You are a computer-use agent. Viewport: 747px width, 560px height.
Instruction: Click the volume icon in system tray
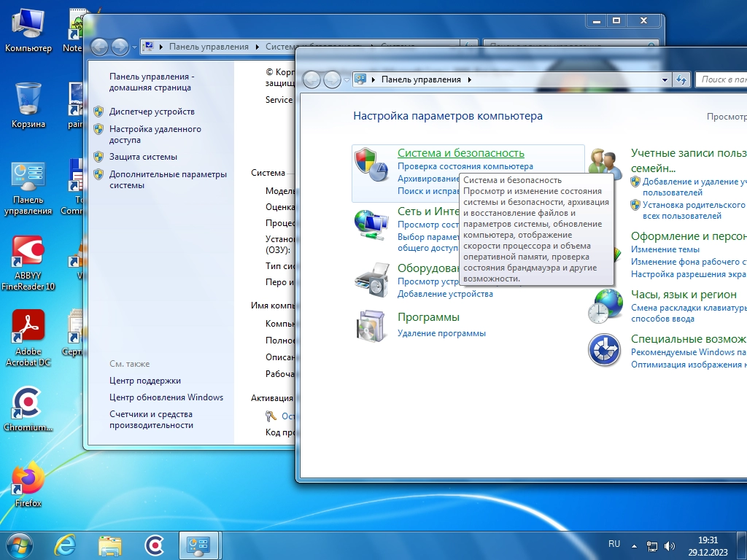coord(670,545)
